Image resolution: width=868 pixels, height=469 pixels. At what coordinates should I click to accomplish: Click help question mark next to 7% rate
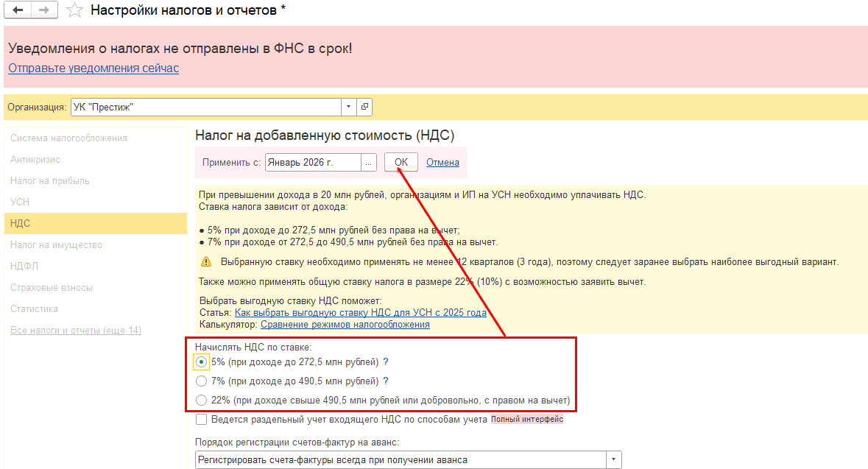tap(386, 381)
